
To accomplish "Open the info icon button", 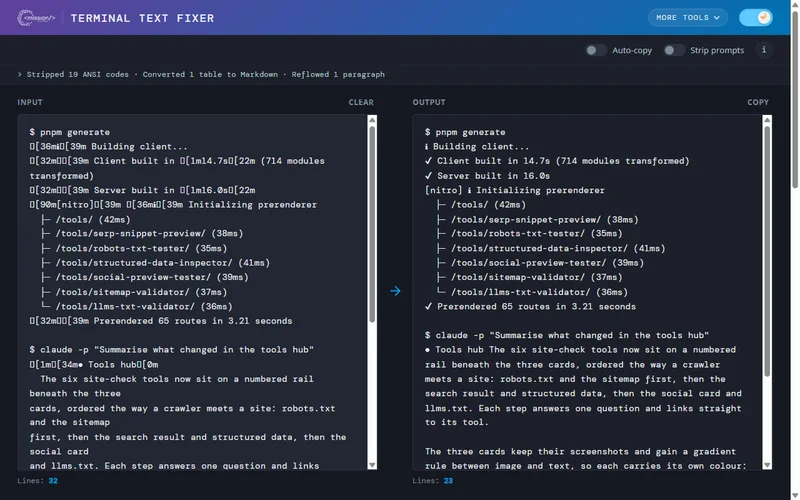I will (764, 50).
